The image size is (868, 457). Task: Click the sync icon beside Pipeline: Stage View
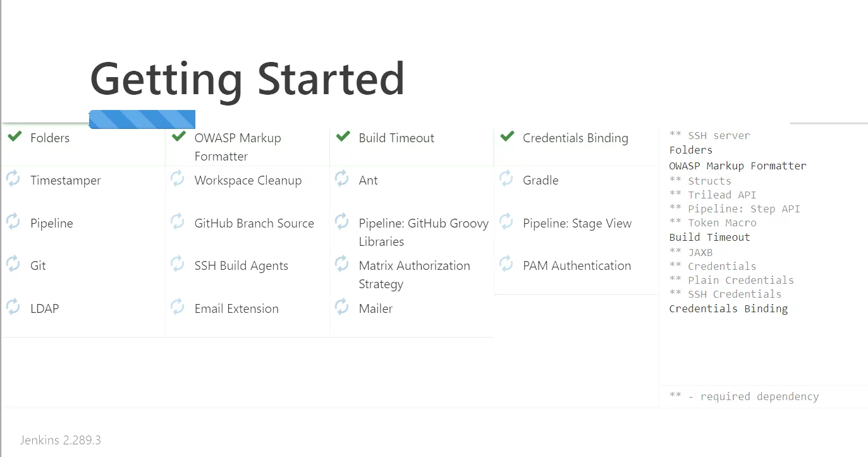(x=506, y=222)
